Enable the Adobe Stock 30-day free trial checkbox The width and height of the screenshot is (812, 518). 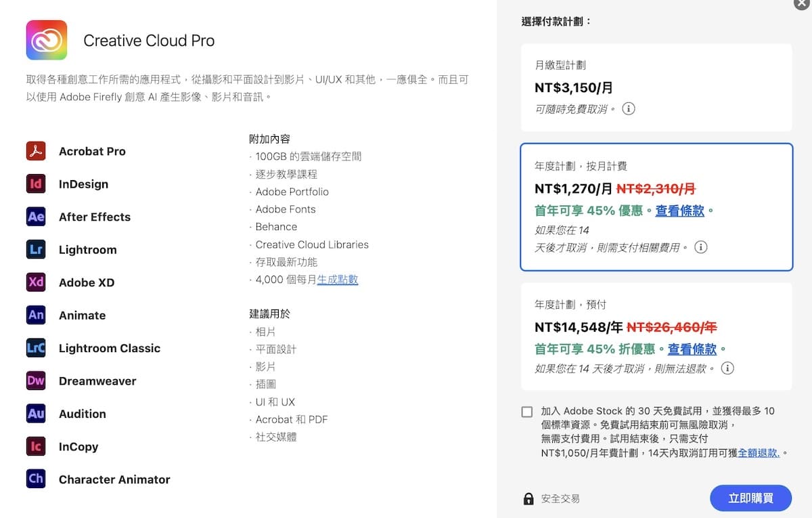528,412
